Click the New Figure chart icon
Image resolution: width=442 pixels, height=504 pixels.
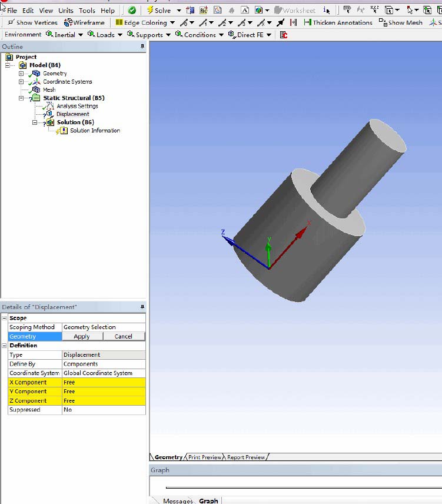[217, 10]
